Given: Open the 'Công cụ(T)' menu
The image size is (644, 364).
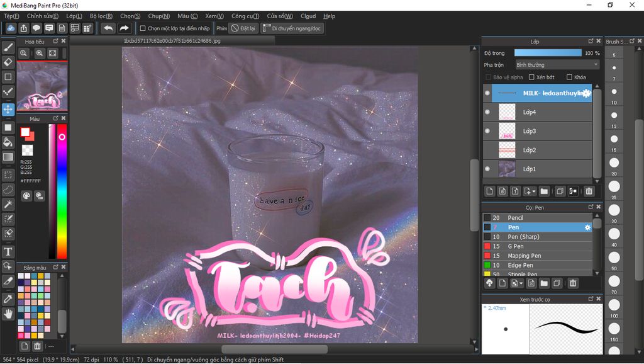Looking at the screenshot, I should pos(245,16).
